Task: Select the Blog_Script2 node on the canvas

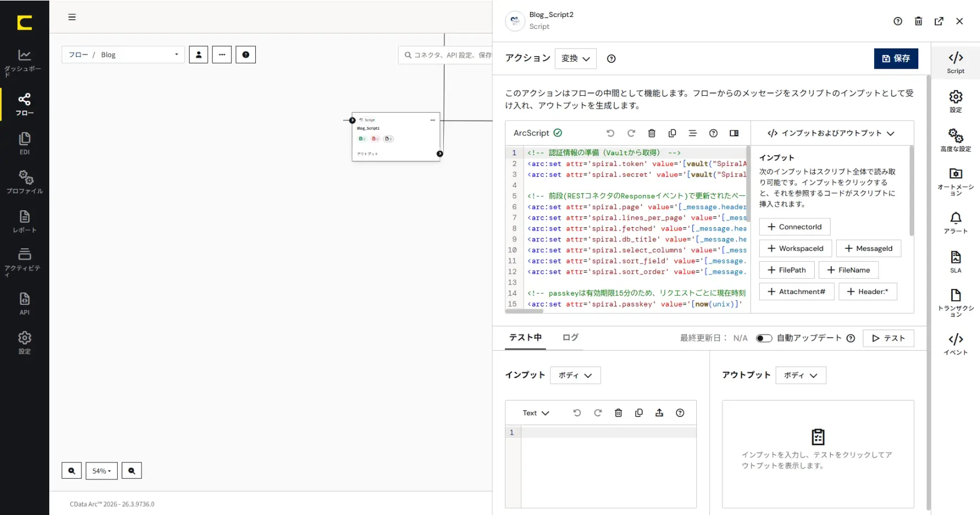Action: [x=396, y=137]
